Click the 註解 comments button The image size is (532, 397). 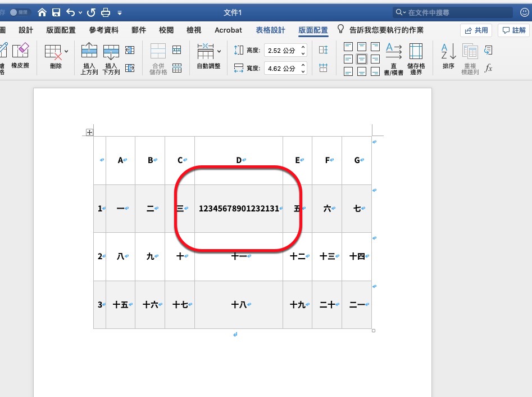513,30
